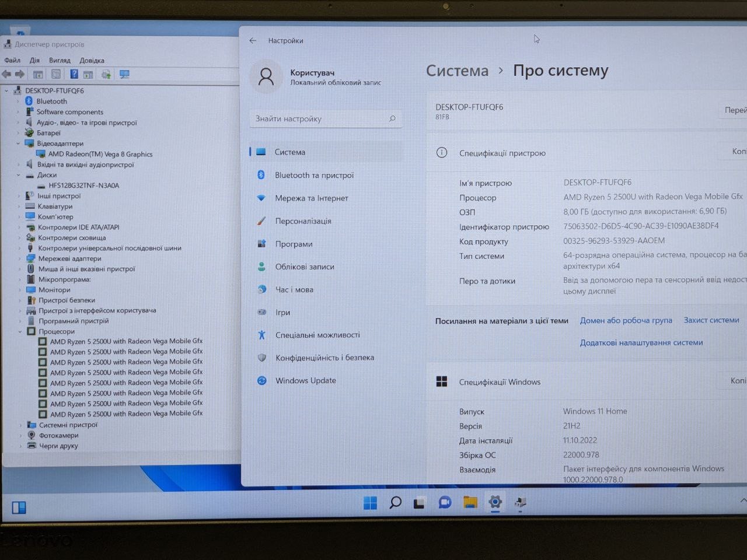The height and width of the screenshot is (560, 747).
Task: Expand Bluetooth node in Device Manager
Action: [x=18, y=101]
